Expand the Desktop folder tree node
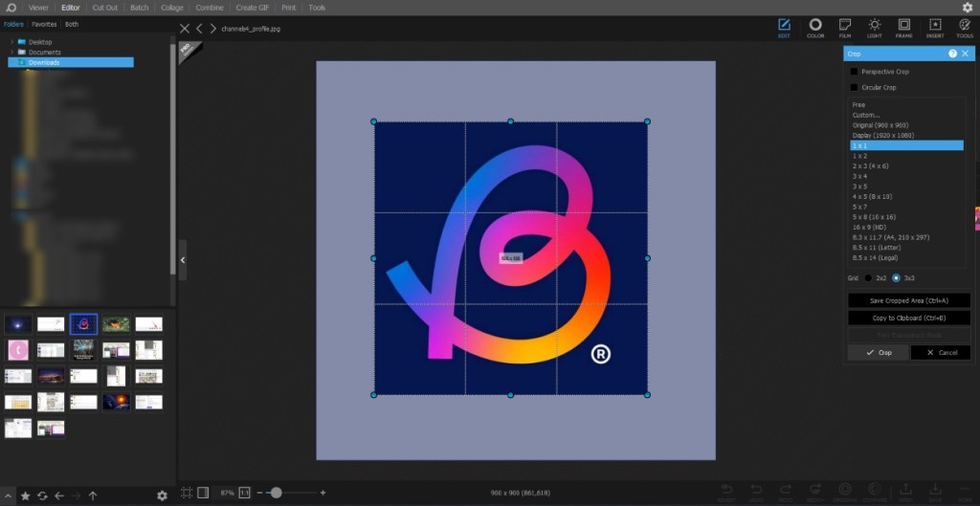The image size is (980, 506). pos(11,42)
